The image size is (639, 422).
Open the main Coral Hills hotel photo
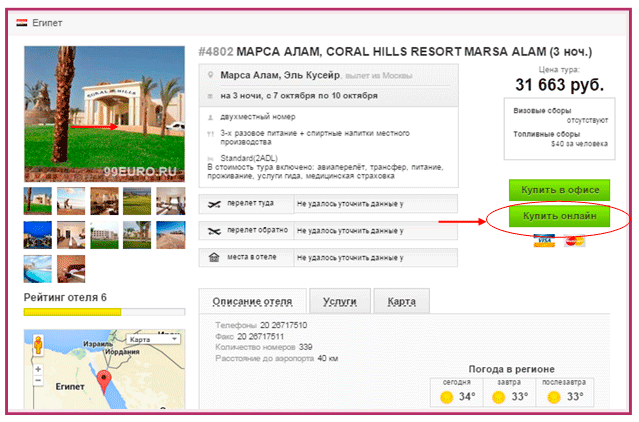pos(104,114)
